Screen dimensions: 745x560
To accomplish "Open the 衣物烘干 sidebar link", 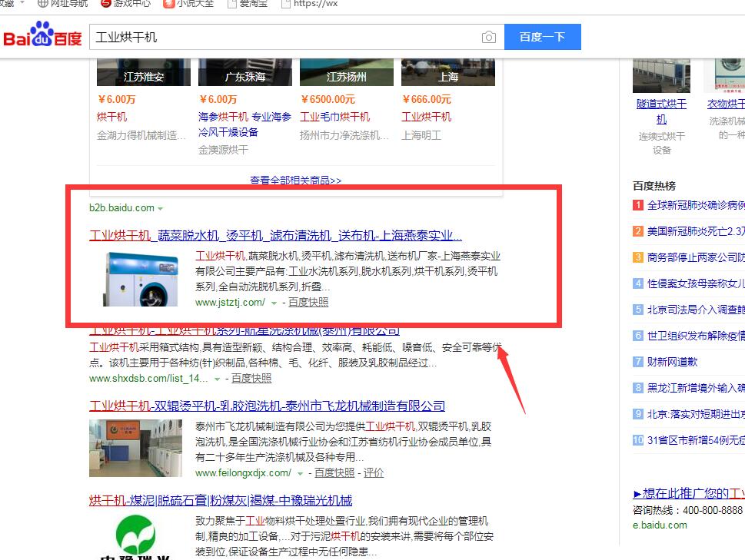I will tap(726, 104).
